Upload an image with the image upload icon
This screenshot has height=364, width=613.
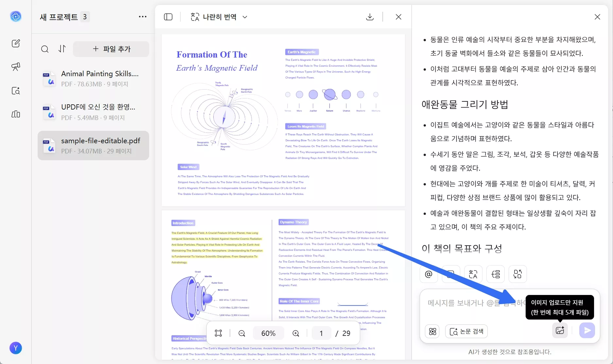coord(560,331)
